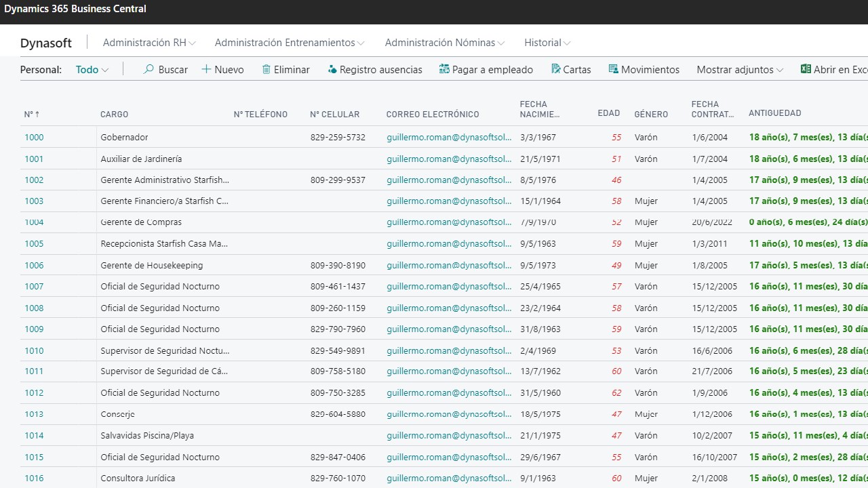This screenshot has height=488, width=868.
Task: Sort by the EDAD column header
Action: (x=608, y=113)
